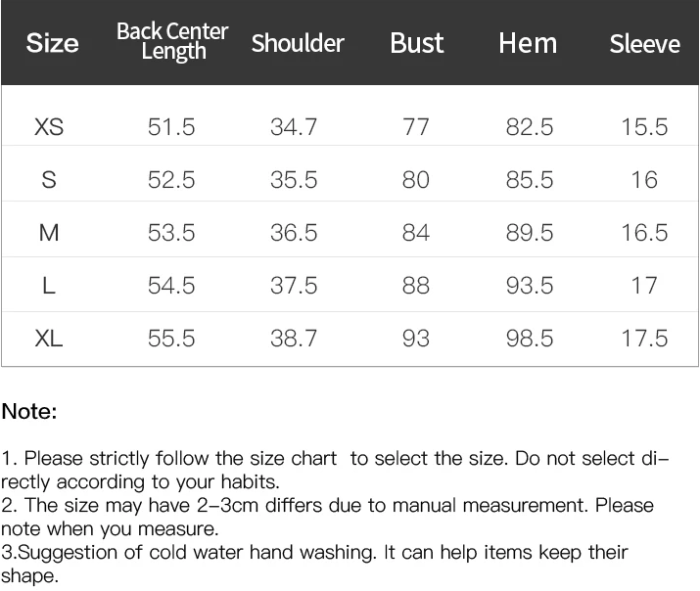Screen dimensions: 700x591
Task: Select the L sleeve value 17
Action: tap(644, 286)
